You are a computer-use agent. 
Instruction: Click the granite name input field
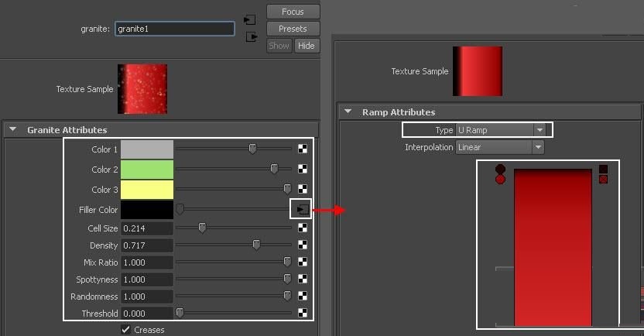coord(175,29)
